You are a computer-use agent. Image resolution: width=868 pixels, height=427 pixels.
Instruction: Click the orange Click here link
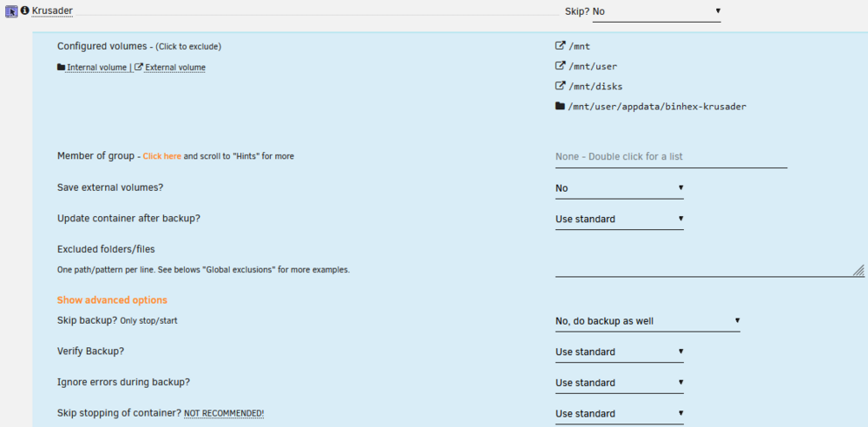162,156
